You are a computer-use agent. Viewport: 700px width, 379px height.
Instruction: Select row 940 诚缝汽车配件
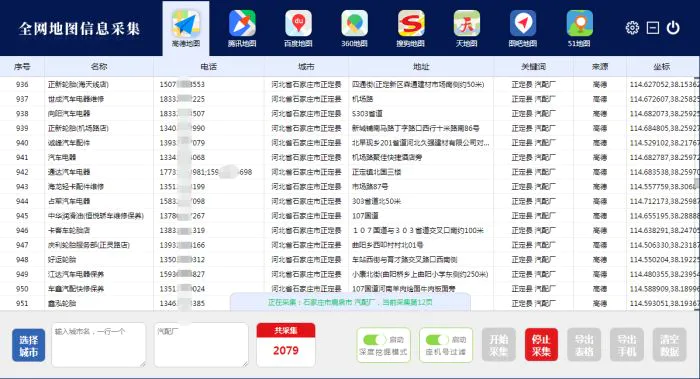350,143
